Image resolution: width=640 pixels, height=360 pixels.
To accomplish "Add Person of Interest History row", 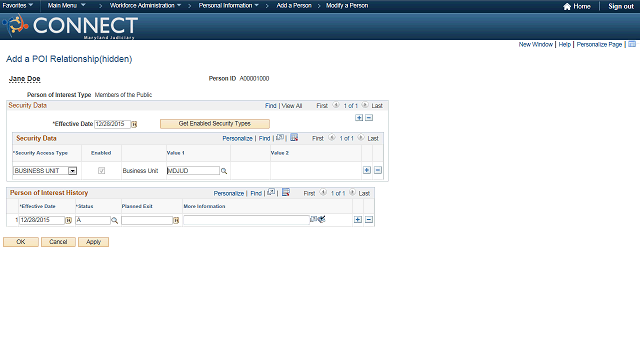I will [x=358, y=220].
